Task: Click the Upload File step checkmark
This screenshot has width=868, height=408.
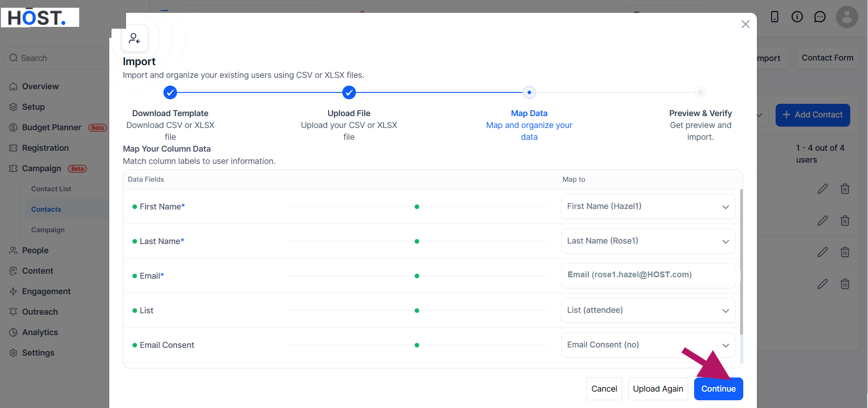Action: tap(349, 92)
